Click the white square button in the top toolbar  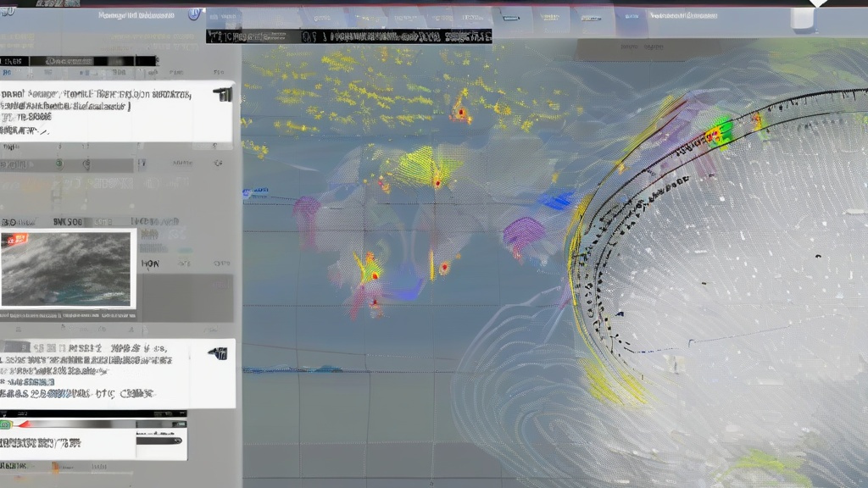click(802, 18)
